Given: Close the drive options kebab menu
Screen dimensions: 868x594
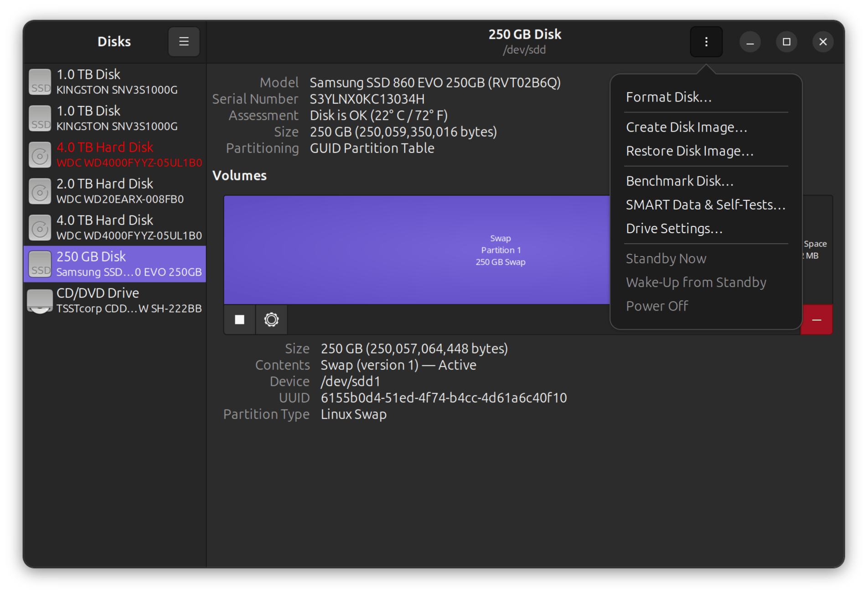Looking at the screenshot, I should click(706, 42).
